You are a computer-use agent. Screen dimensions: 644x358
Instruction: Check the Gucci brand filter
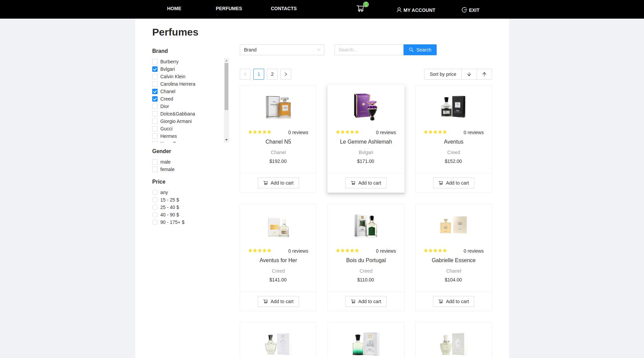155,129
